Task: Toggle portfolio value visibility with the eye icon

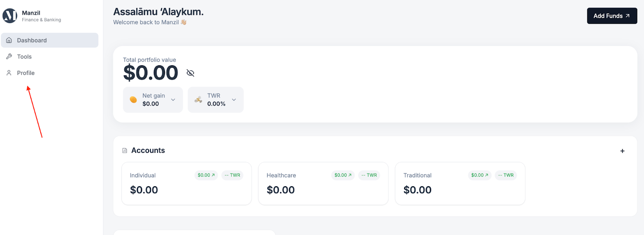Action: coord(190,73)
